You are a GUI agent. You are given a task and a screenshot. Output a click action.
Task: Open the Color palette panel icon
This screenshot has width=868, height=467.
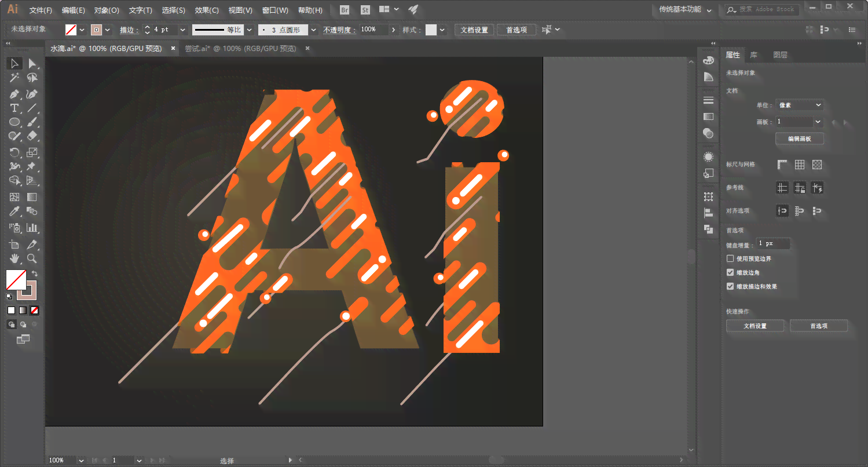point(708,61)
